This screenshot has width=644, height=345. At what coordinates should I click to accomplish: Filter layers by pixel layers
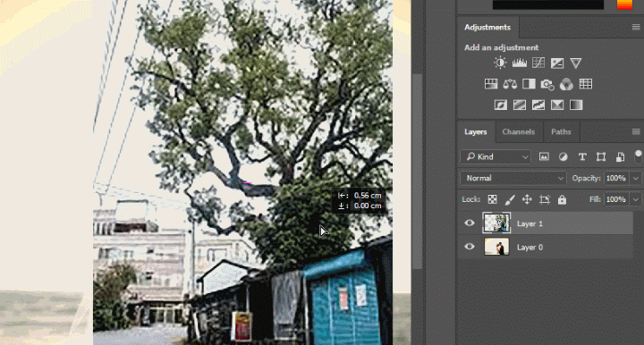(544, 156)
